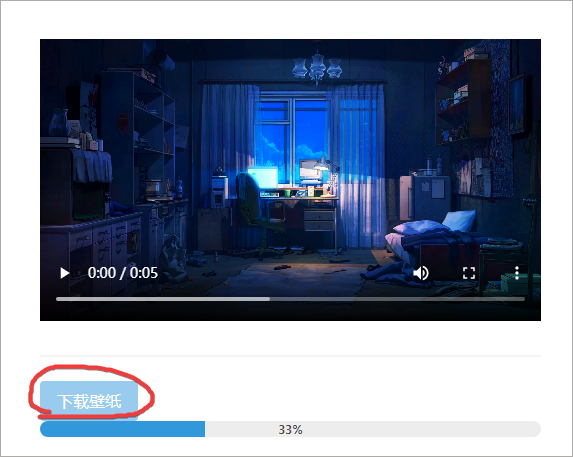Screen dimensions: 573x457
Task: Click the 下载壁纸 download button
Action: coord(89,401)
